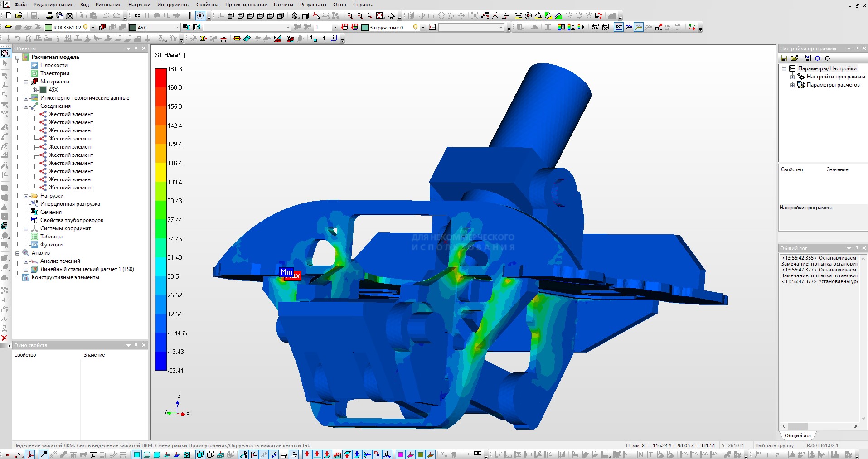This screenshot has height=459, width=868.
Task: Click the camera screenshot icon
Action: click(x=69, y=16)
